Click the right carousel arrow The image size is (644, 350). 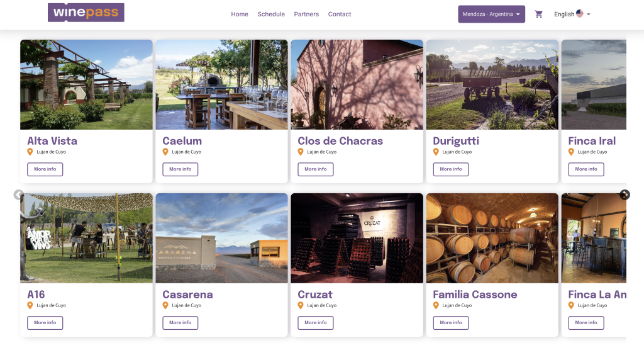[625, 195]
